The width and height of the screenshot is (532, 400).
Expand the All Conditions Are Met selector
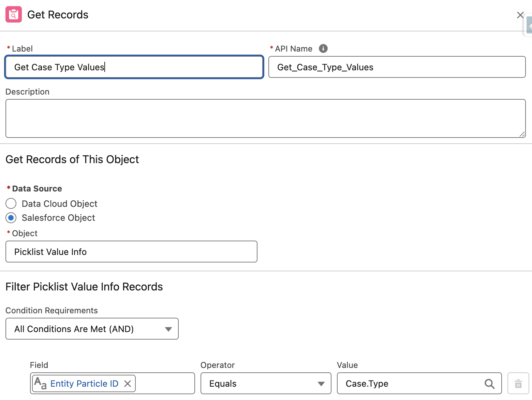[x=168, y=329]
